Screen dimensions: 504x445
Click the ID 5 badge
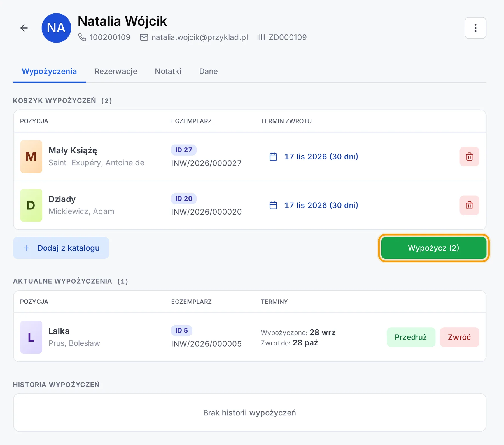coord(181,330)
